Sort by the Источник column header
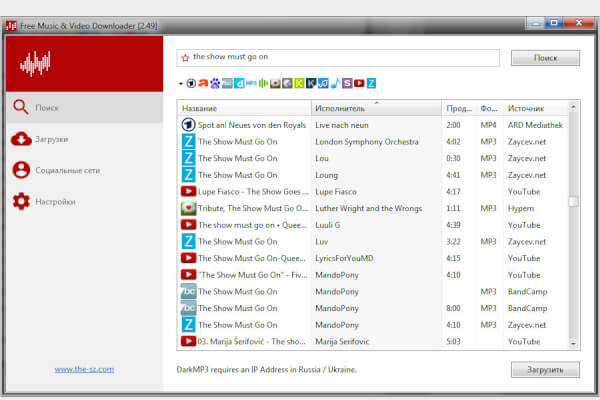Screen dimensions: 600x400 pyautogui.click(x=536, y=108)
